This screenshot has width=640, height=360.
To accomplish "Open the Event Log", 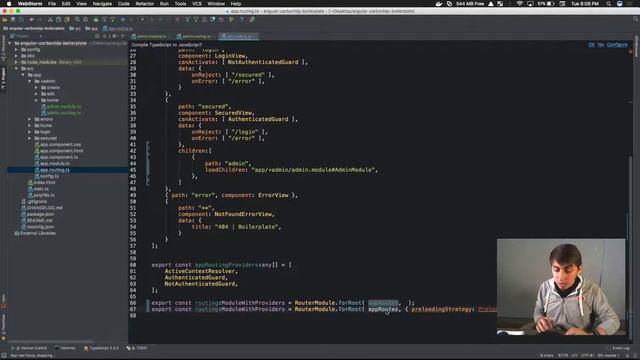I will 618,348.
